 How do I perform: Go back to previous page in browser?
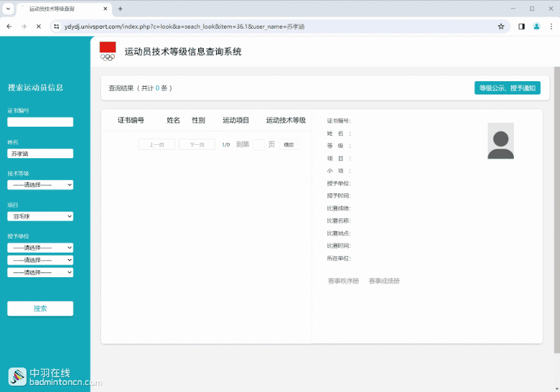(9, 27)
